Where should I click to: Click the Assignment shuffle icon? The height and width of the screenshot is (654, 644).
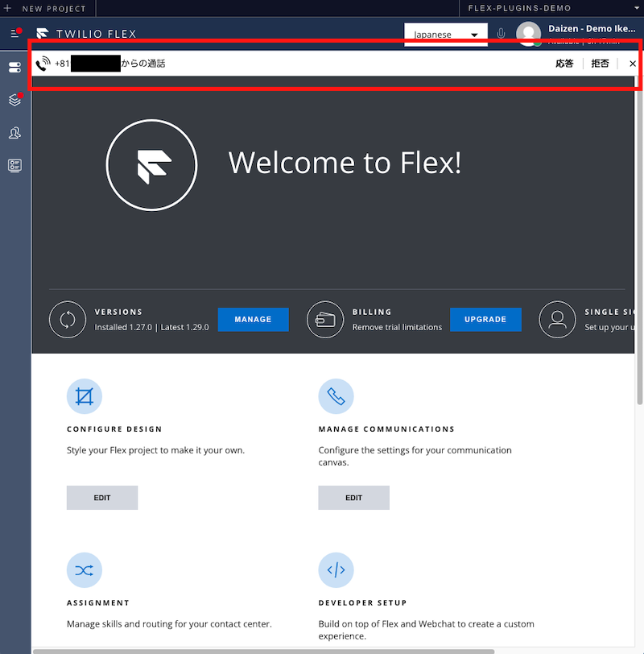pyautogui.click(x=85, y=570)
